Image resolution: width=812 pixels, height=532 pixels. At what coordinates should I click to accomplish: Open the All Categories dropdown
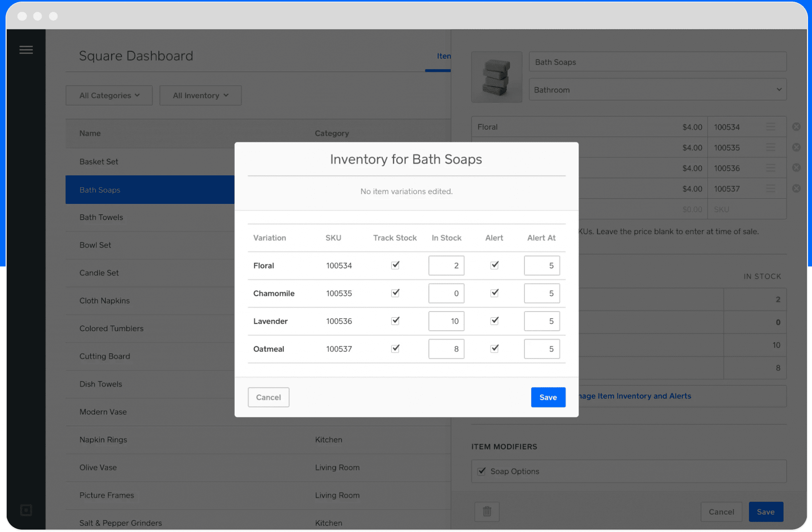[109, 95]
